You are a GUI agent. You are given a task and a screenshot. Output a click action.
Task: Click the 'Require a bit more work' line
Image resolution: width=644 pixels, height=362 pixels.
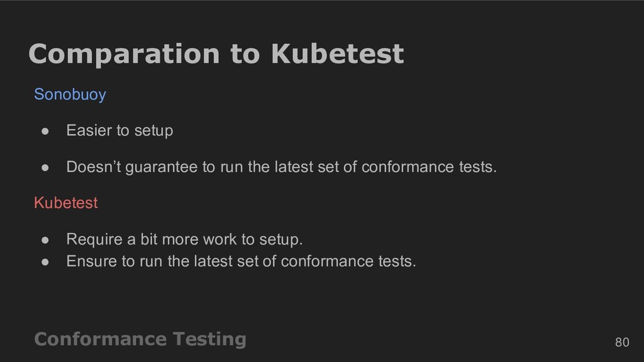point(184,239)
